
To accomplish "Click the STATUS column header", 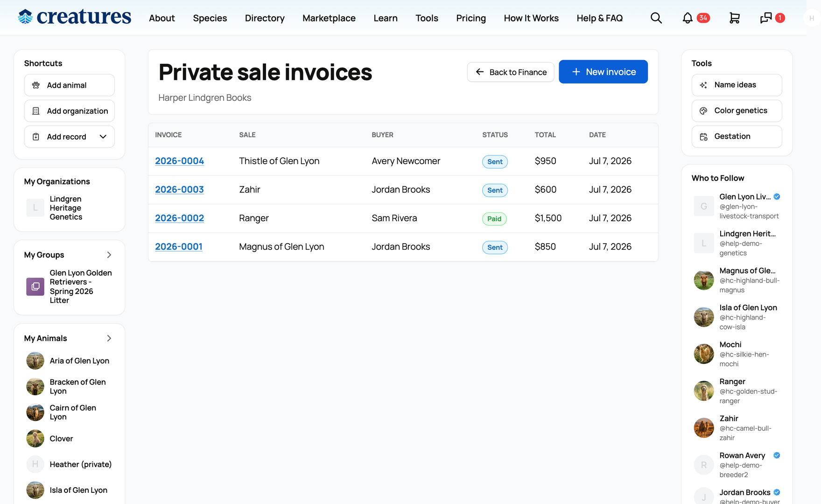I will (495, 135).
